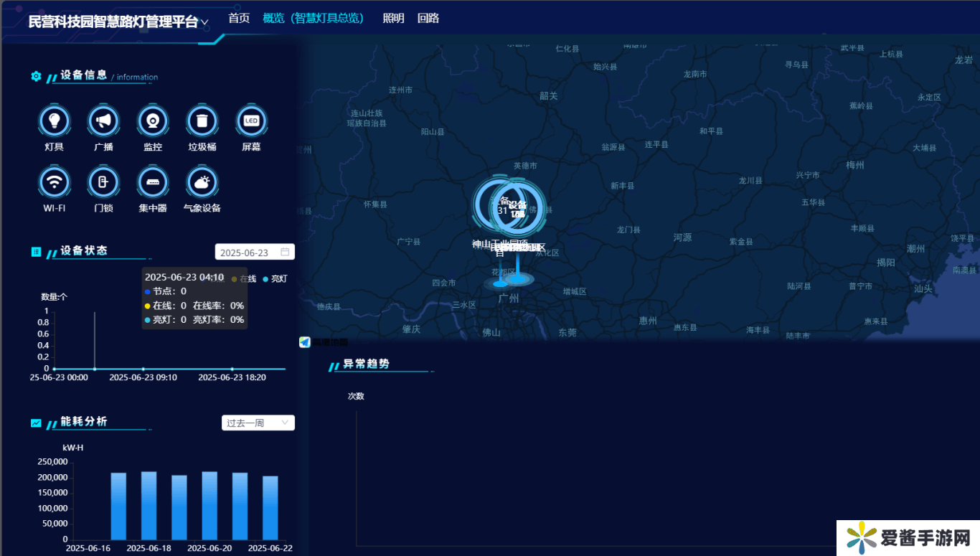The image size is (980, 556).
Task: Select the 集中器 (concentrator) device icon
Action: click(x=152, y=182)
